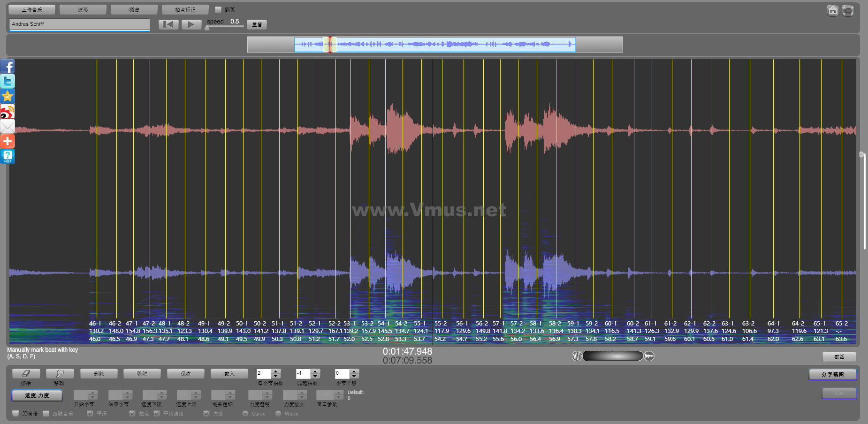Click the Facebook share icon
The height and width of the screenshot is (424, 868).
pos(8,67)
